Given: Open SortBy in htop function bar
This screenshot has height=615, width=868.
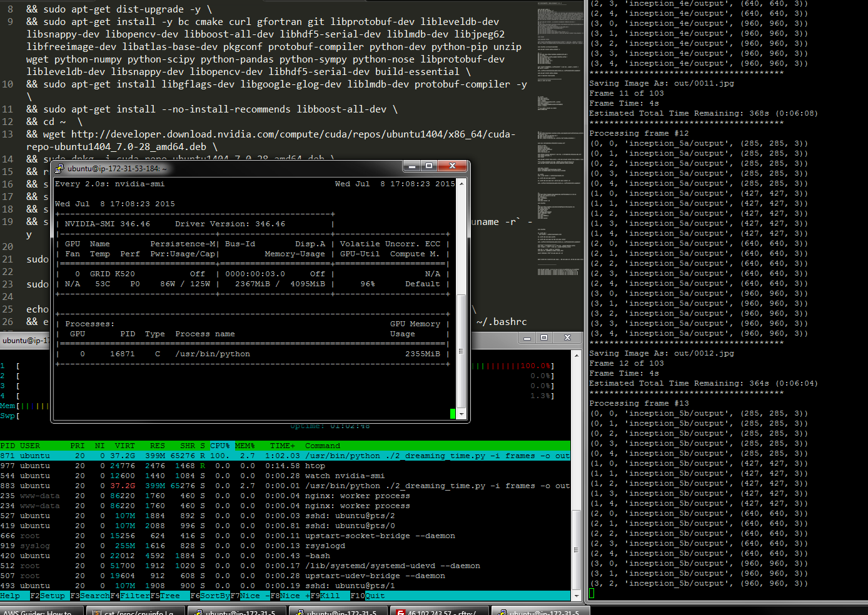Looking at the screenshot, I should [x=215, y=596].
